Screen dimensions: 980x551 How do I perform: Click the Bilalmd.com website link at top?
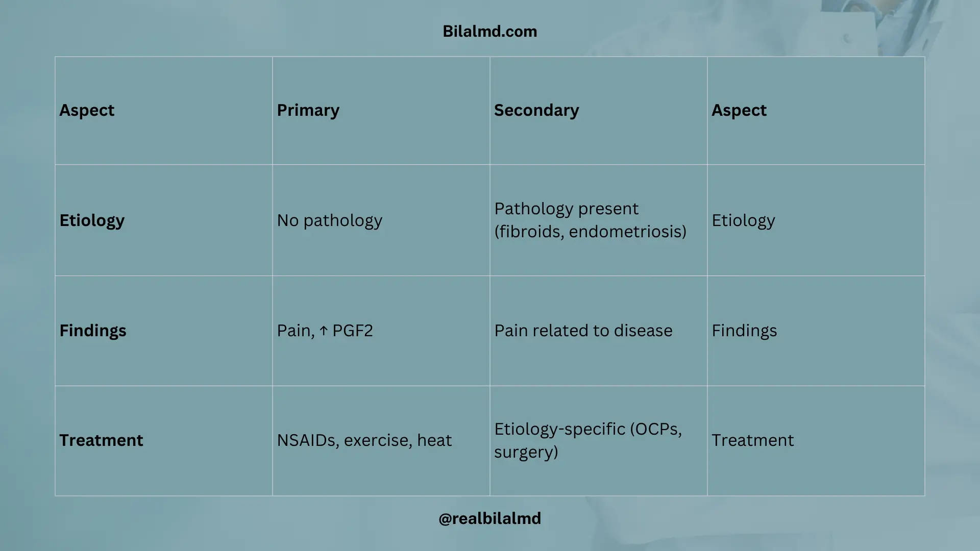pos(489,31)
